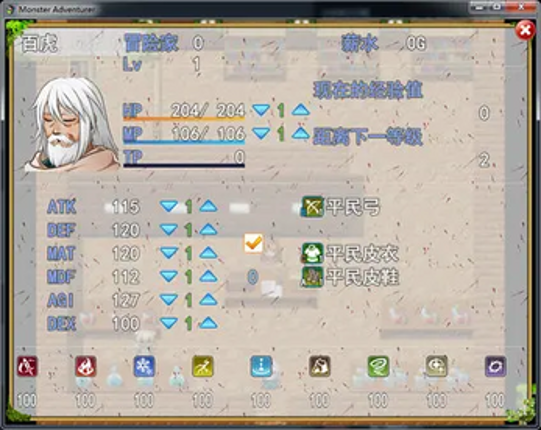Click the orange HP gauge bar
Screen dimensions: 541x430
pos(184,119)
